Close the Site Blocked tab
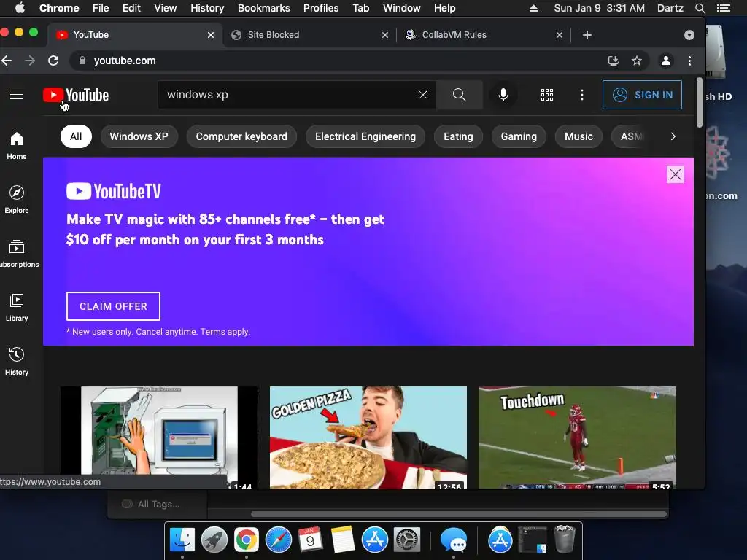The image size is (747, 560). (385, 35)
